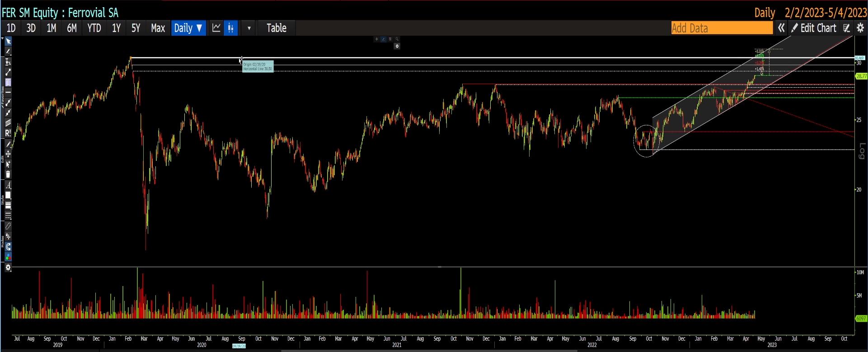Click the magnet snap mode icon
The width and height of the screenshot is (868, 352).
pos(8,247)
